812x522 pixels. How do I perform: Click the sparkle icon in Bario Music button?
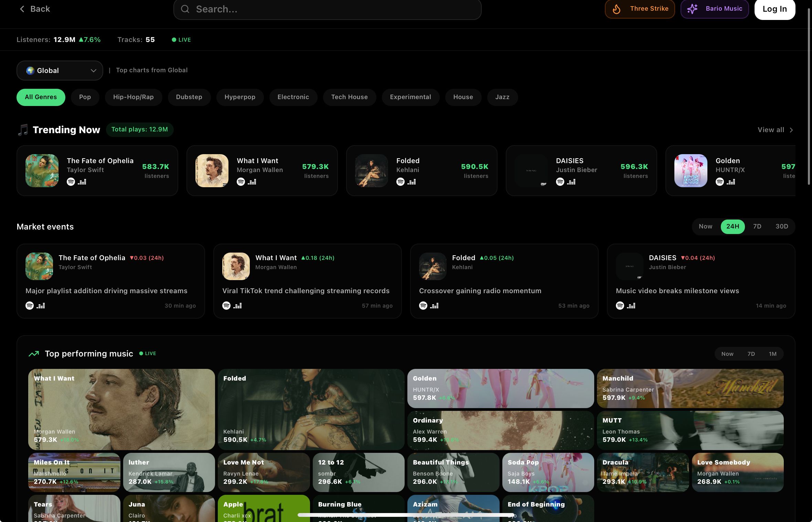click(692, 9)
